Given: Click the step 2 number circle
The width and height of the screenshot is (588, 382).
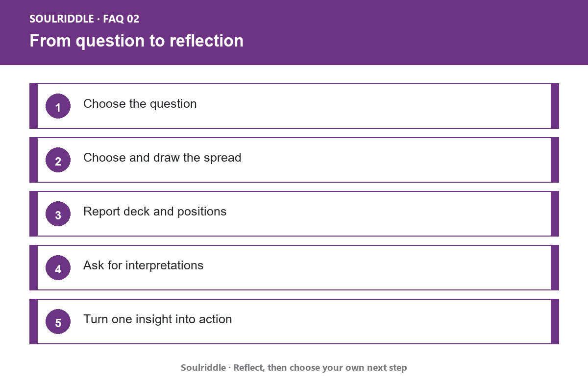Looking at the screenshot, I should 58,160.
